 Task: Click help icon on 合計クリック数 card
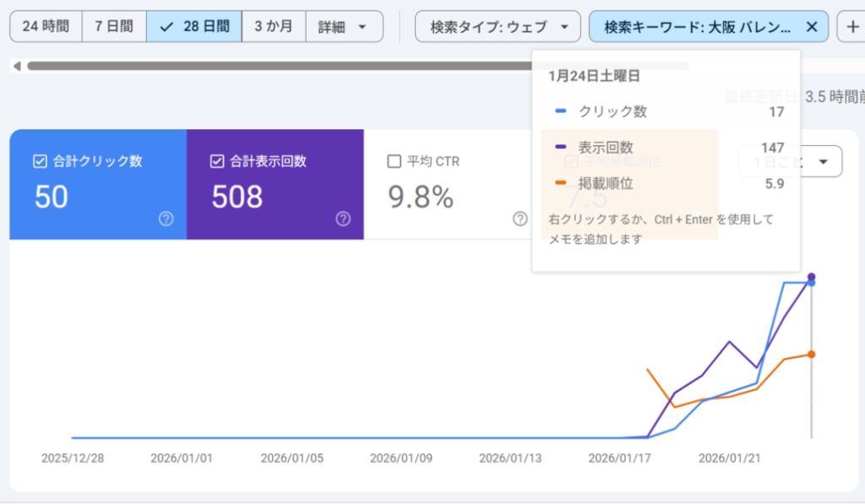[166, 219]
